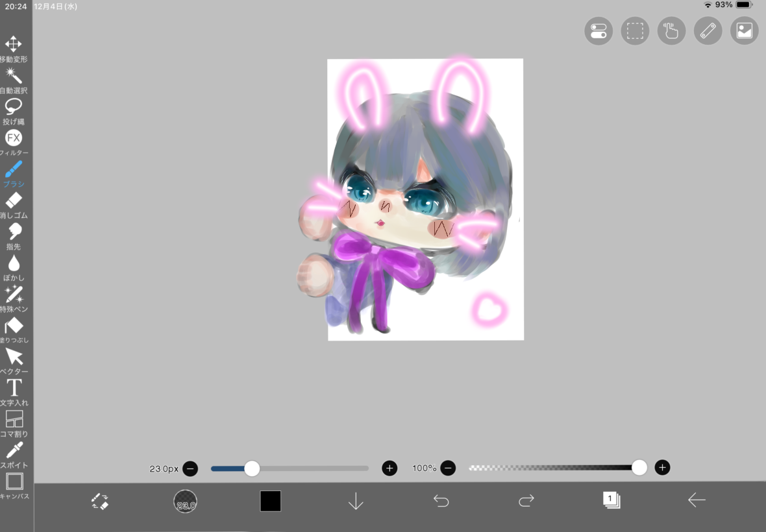Image resolution: width=766 pixels, height=532 pixels.
Task: Click the undo arrow button
Action: click(x=441, y=501)
